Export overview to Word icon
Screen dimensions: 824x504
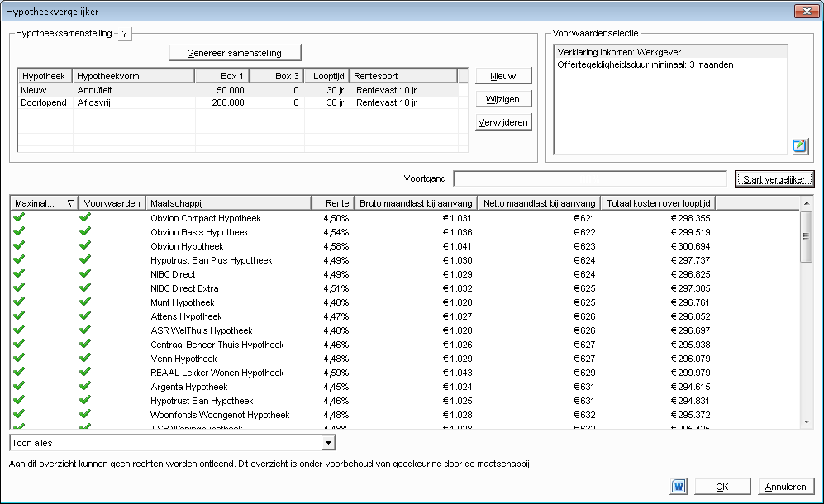679,486
